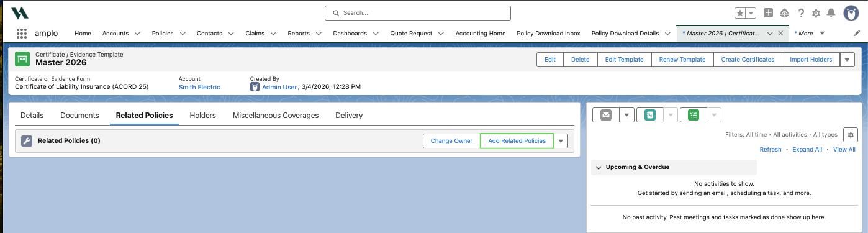868x233 pixels.
Task: Click the pencil icon to edit navigation
Action: 857,33
